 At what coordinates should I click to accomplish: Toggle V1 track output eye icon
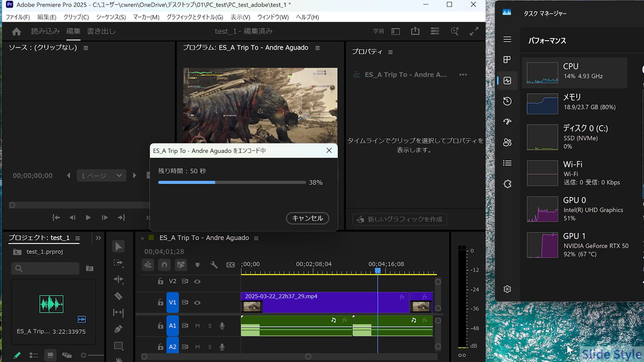[197, 302]
